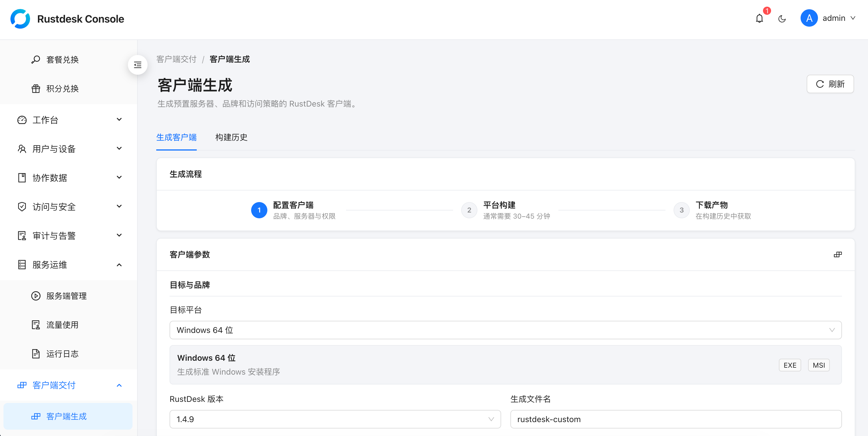This screenshot has height=436, width=868.
Task: Click the 客户端生成 sidebar item icon
Action: click(x=36, y=416)
